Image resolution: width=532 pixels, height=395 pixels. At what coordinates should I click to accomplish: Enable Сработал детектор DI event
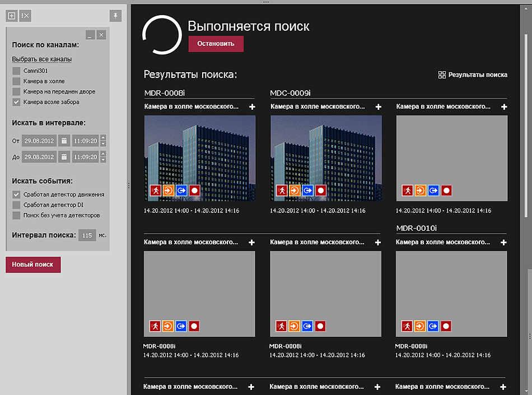point(16,205)
